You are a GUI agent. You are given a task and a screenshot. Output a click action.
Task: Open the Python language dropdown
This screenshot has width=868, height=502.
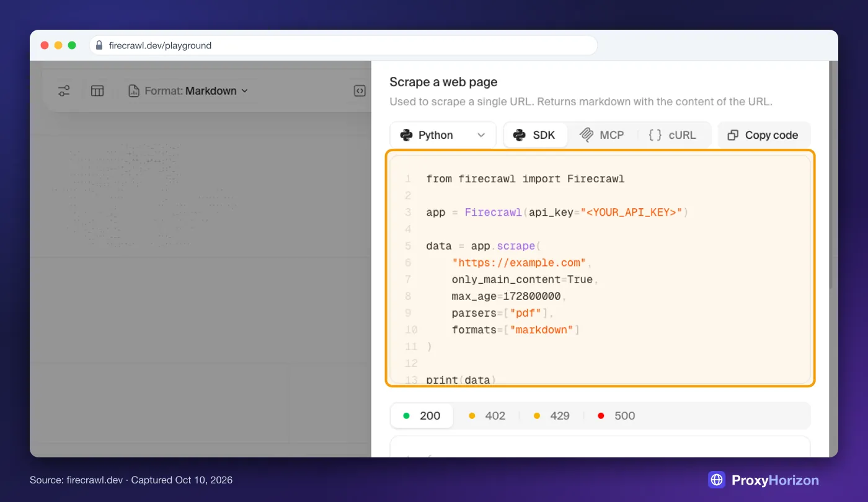[x=443, y=135]
